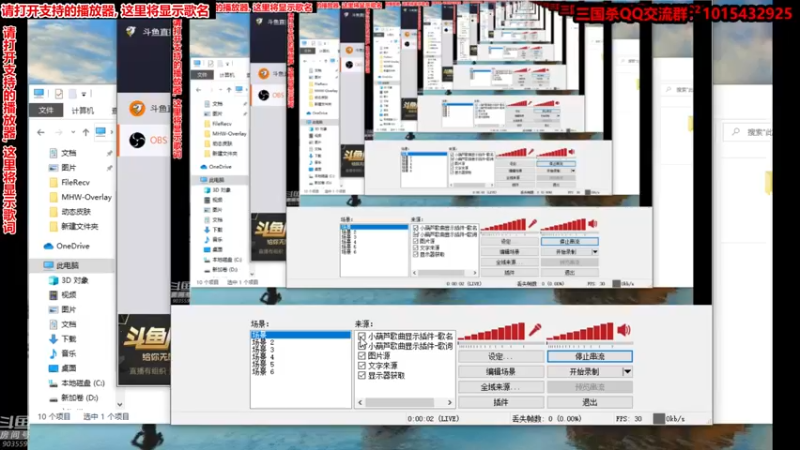The height and width of the screenshot is (450, 800).
Task: Open the 文件 tab in the leftmost Explorer
Action: pos(46,110)
